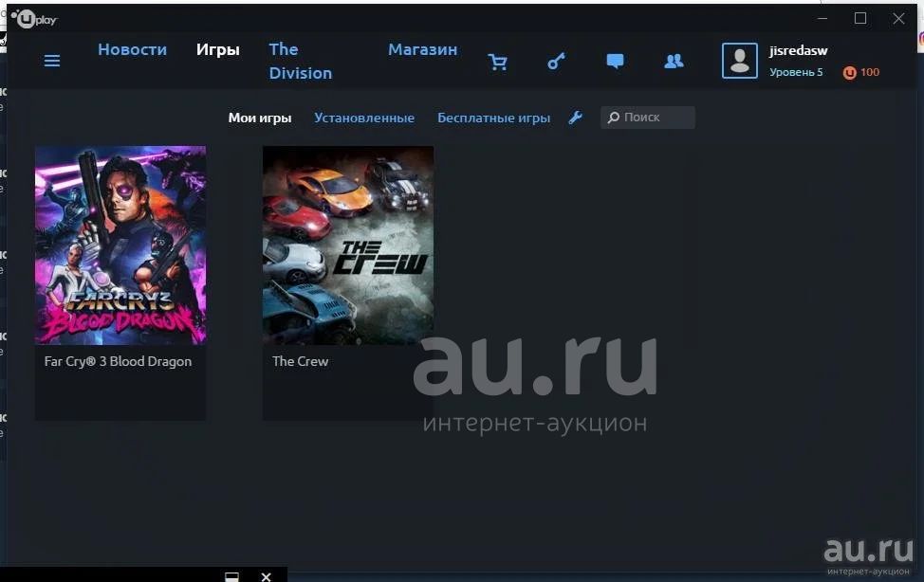
Task: Open the friends list icon
Action: [x=674, y=62]
